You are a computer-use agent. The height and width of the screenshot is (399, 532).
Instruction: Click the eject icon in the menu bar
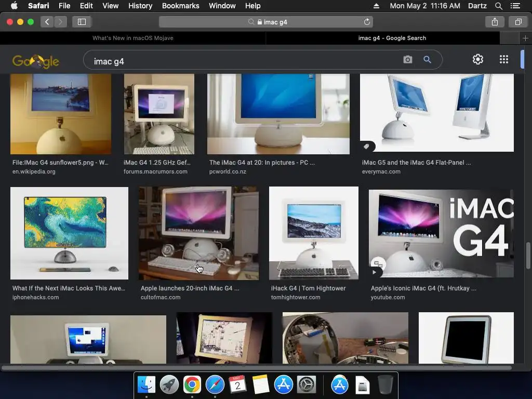(376, 6)
